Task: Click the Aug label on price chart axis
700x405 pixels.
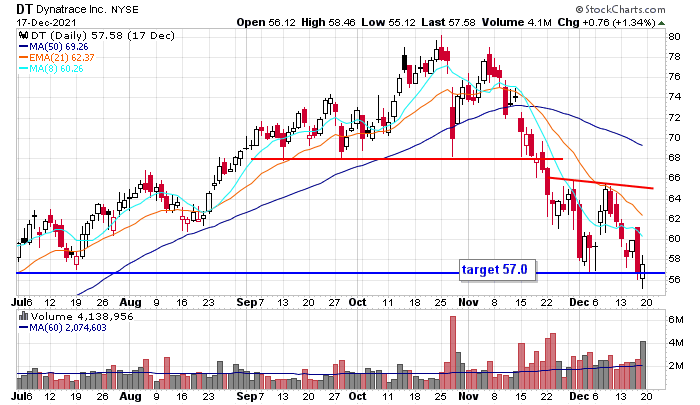Action: (x=130, y=302)
